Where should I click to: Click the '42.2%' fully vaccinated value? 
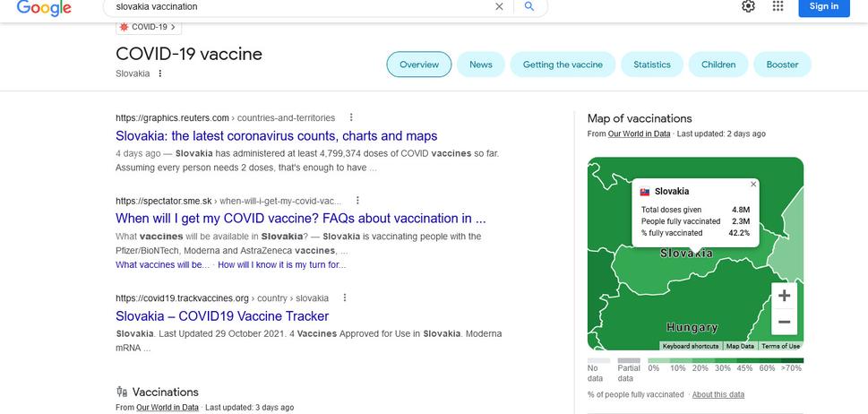(739, 233)
